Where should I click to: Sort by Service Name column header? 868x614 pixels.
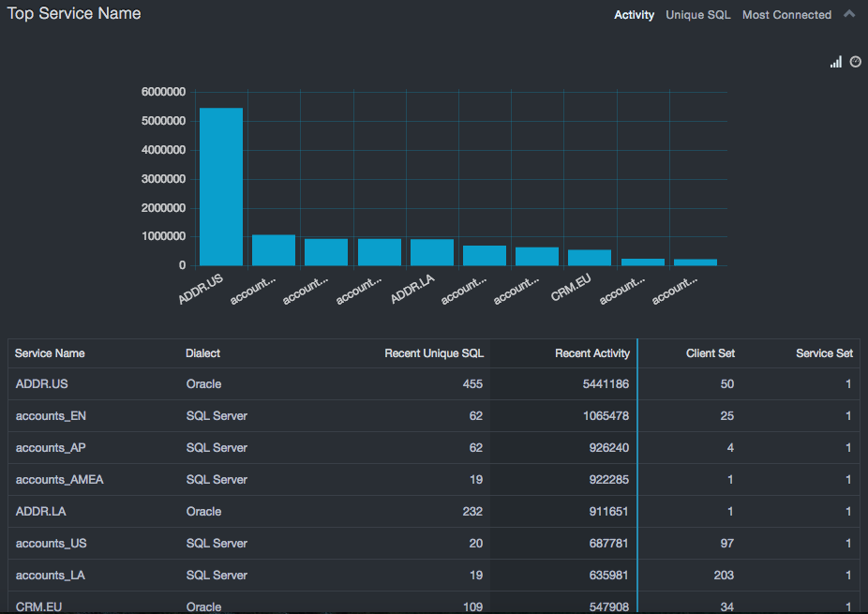click(x=50, y=353)
